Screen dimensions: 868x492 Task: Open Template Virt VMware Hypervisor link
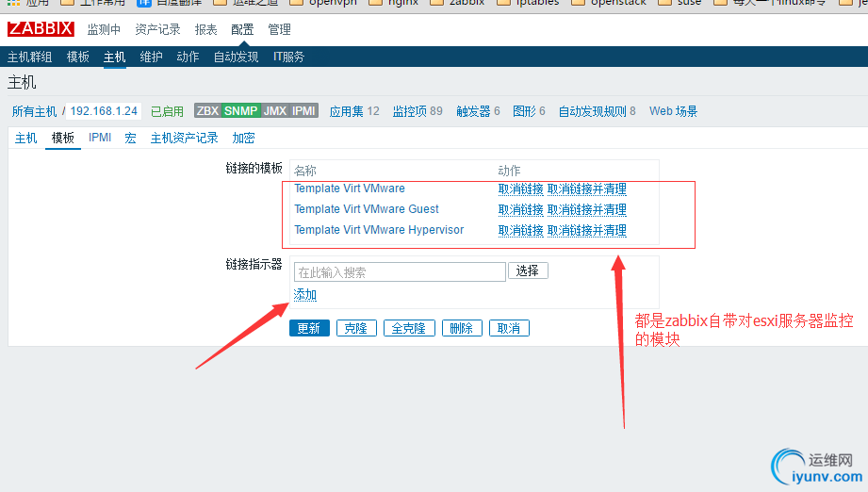379,230
